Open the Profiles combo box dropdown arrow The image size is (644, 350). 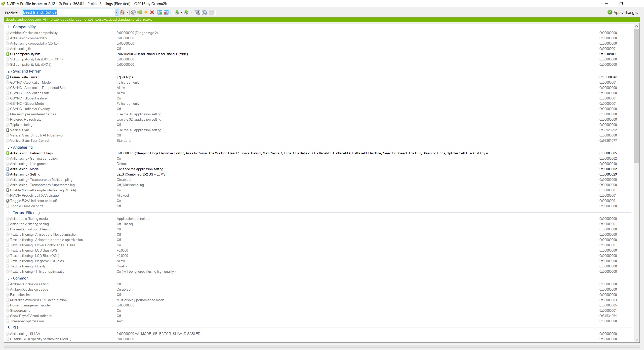point(117,12)
